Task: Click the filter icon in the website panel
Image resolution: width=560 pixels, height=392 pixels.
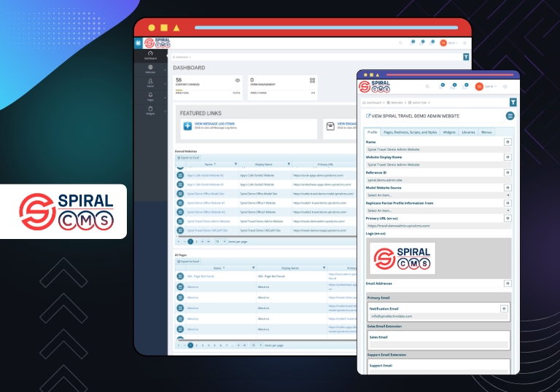Action: tap(513, 103)
